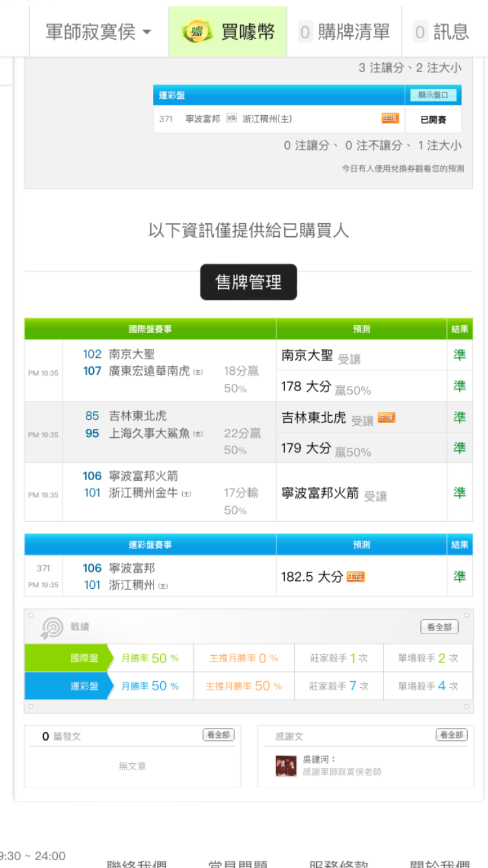Viewport: 488px width, 868px height.
Task: Click 莊家殺手 7 次 stat
Action: [339, 686]
